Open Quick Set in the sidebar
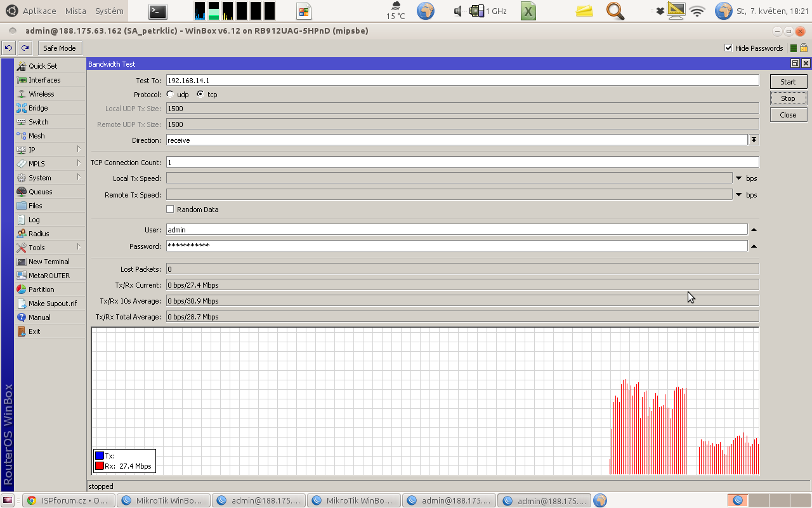The image size is (812, 508). (x=49, y=66)
